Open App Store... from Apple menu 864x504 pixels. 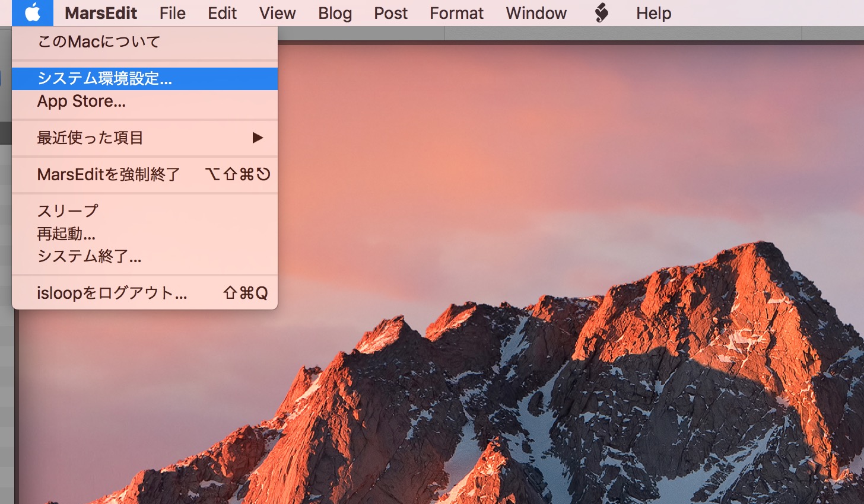point(145,101)
